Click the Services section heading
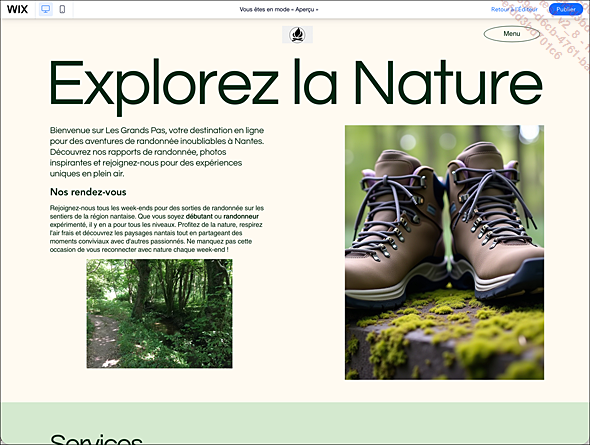Image resolution: width=590 pixels, height=445 pixels. coord(96,438)
